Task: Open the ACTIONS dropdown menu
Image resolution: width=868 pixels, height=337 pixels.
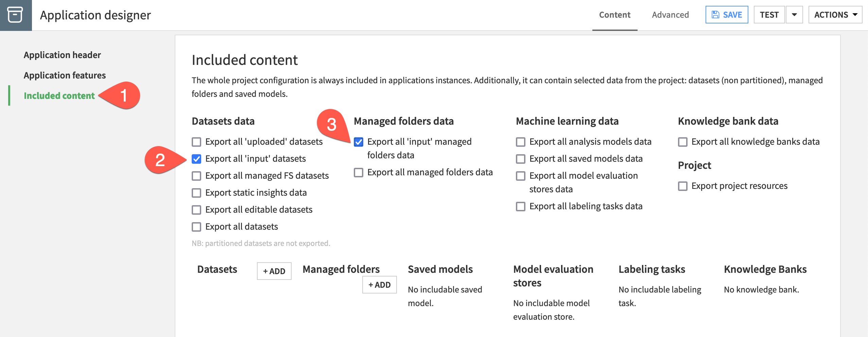Action: [x=835, y=15]
